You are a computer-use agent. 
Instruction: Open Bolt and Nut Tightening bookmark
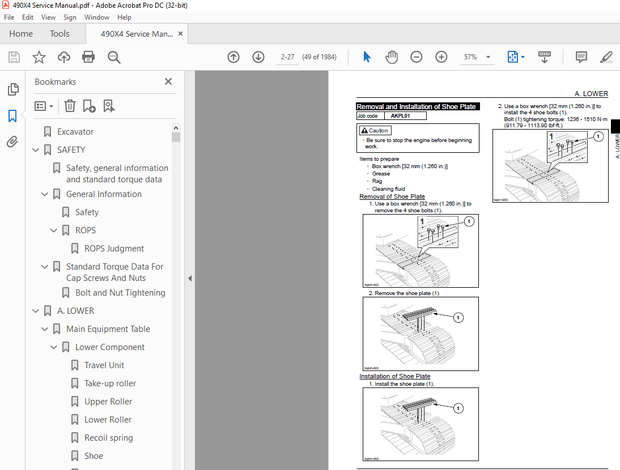coord(120,293)
